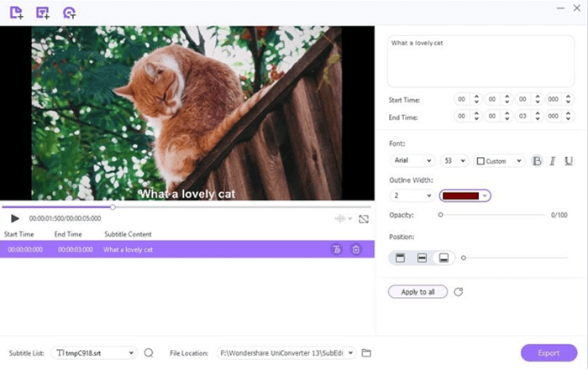This screenshot has height=370, width=588.
Task: Click the search subtitles magnifier icon
Action: pos(149,352)
